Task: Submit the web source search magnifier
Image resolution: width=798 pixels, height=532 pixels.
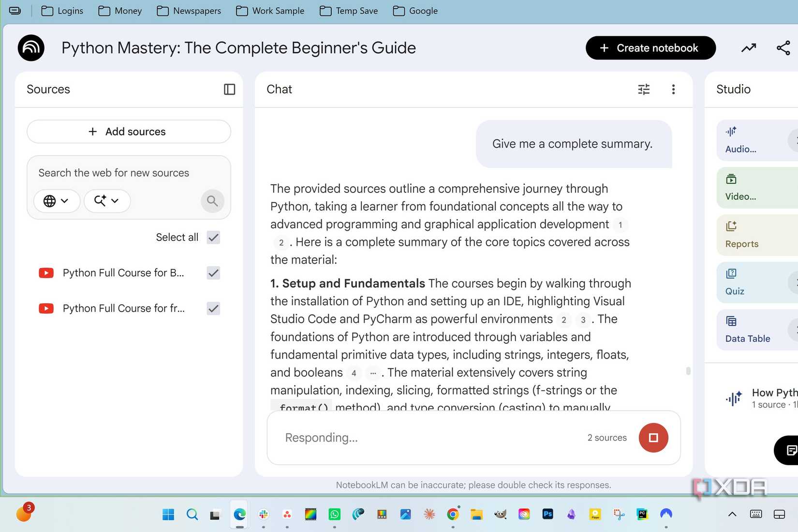Action: (x=212, y=201)
